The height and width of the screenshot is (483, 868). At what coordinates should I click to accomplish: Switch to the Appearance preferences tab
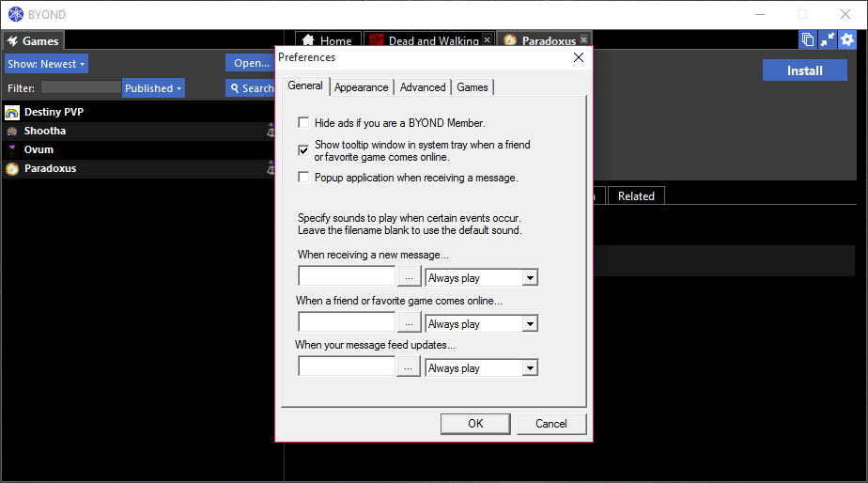click(361, 87)
